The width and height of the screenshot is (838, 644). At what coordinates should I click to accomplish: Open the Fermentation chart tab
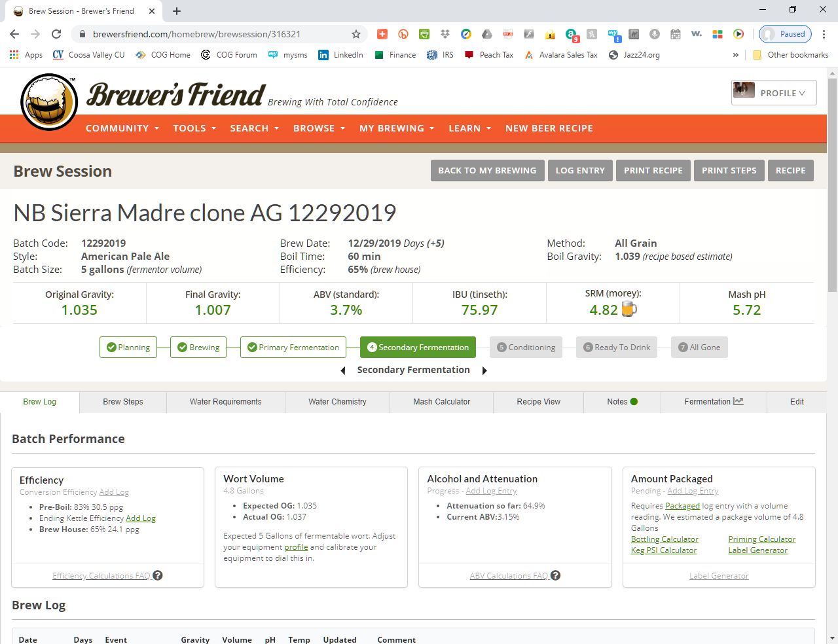[714, 402]
